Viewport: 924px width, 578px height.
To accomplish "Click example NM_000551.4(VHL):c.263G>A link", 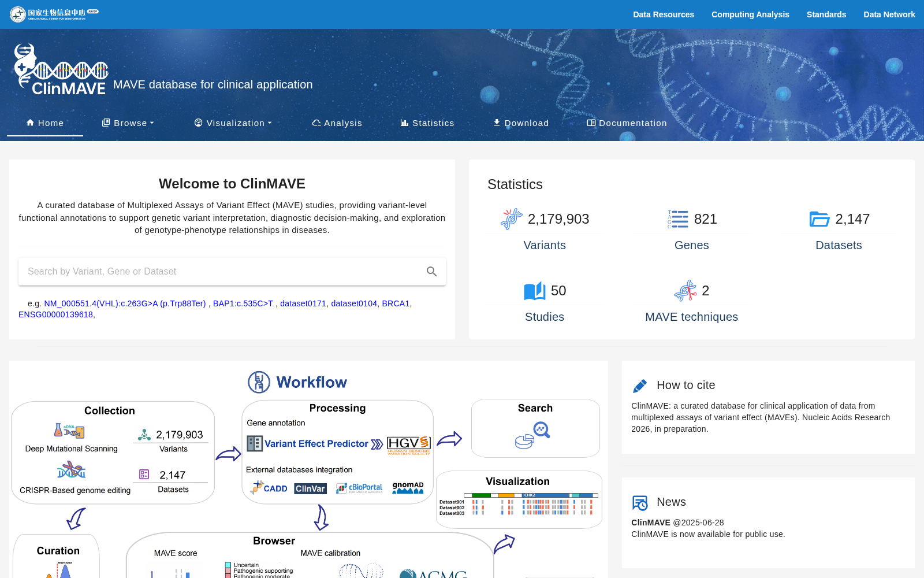I will tap(125, 303).
